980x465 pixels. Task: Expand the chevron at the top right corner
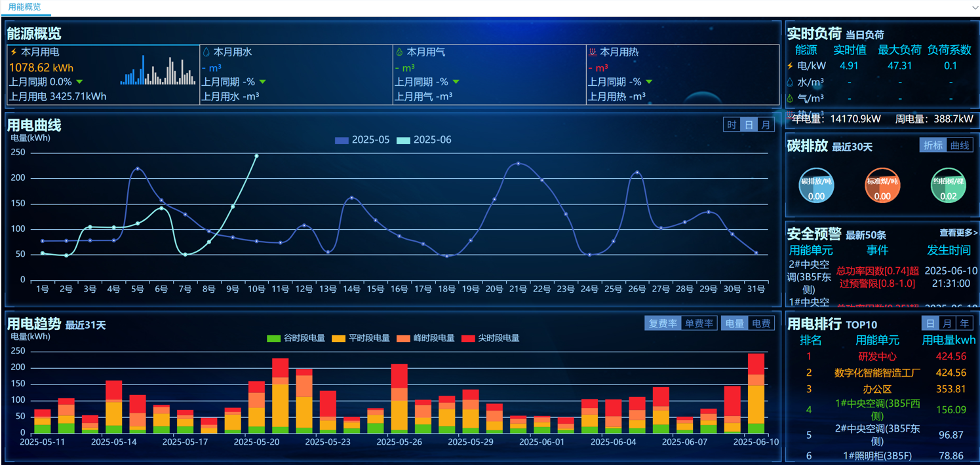click(x=975, y=7)
